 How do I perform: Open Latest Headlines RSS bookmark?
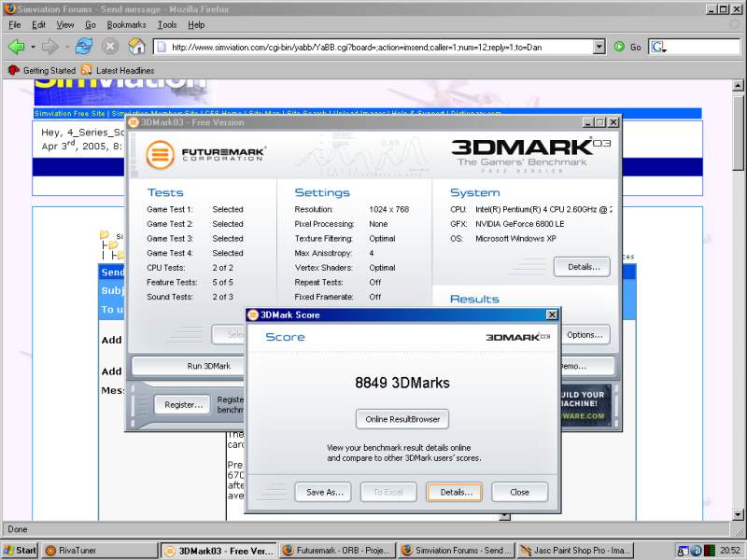[x=117, y=70]
